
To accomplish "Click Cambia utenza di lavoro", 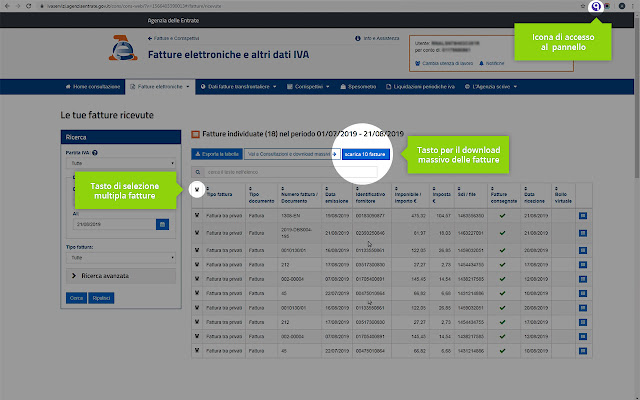I will [x=444, y=63].
